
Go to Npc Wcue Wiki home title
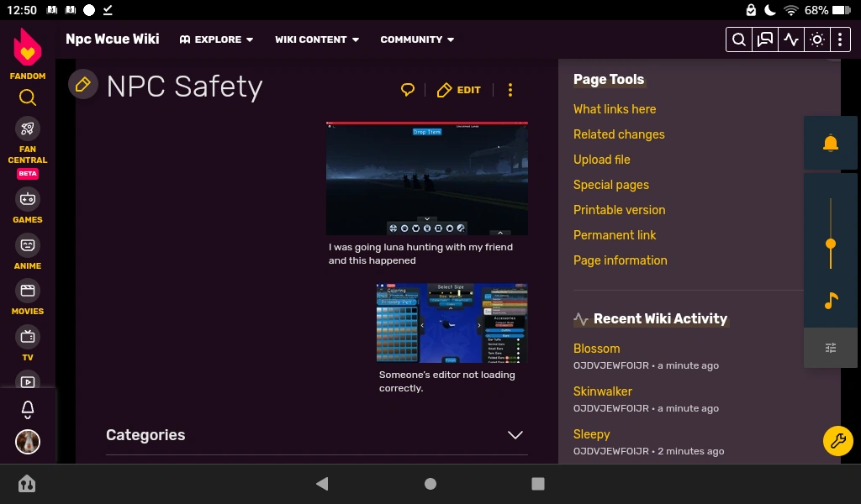pyautogui.click(x=113, y=39)
